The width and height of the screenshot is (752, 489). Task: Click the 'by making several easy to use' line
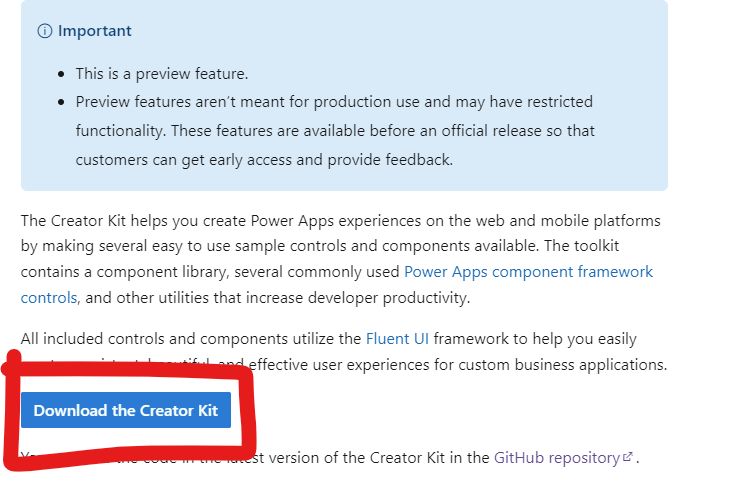[320, 246]
